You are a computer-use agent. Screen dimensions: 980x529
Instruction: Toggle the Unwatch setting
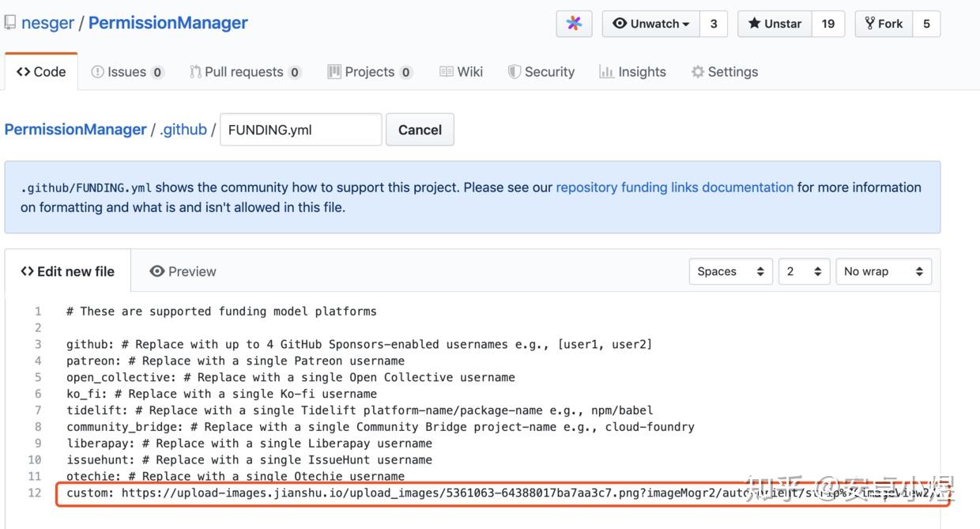coord(650,23)
